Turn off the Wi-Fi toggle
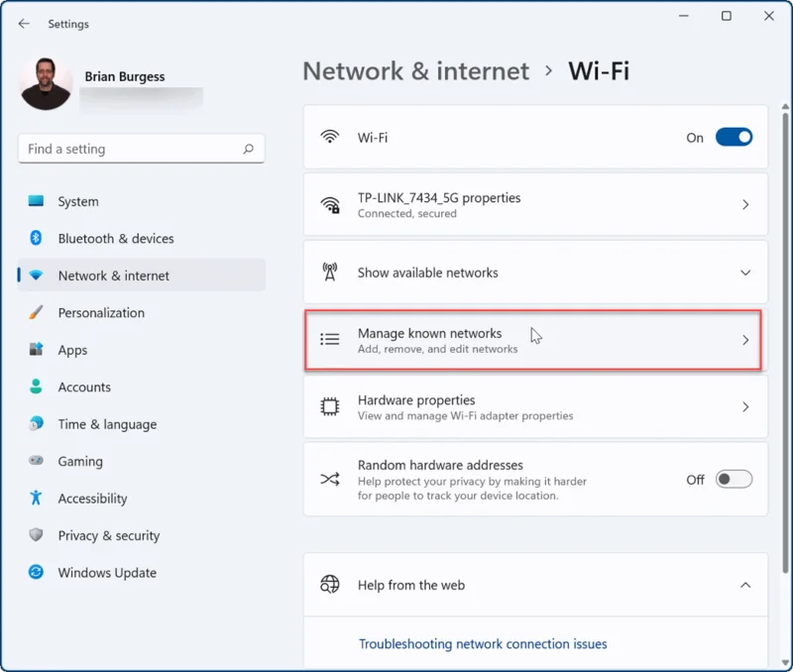This screenshot has height=672, width=793. [x=734, y=137]
